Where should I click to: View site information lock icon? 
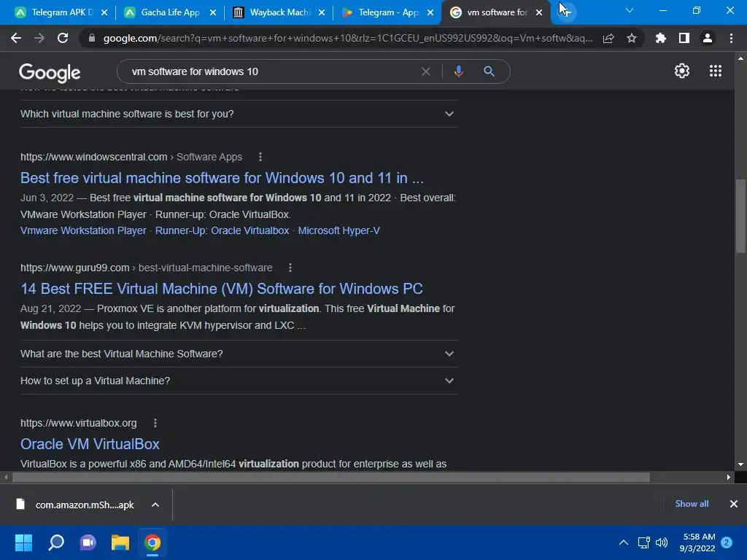92,38
